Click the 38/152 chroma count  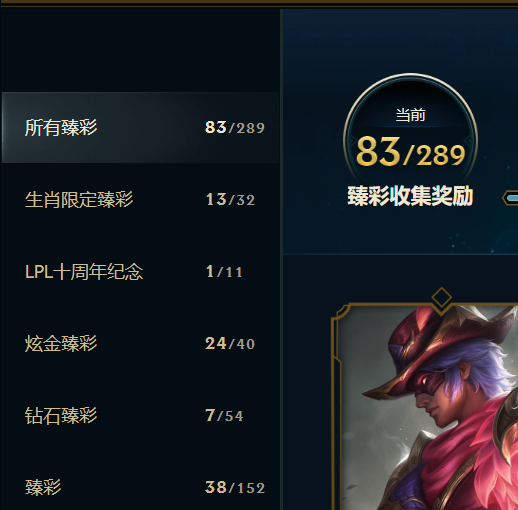click(x=235, y=488)
